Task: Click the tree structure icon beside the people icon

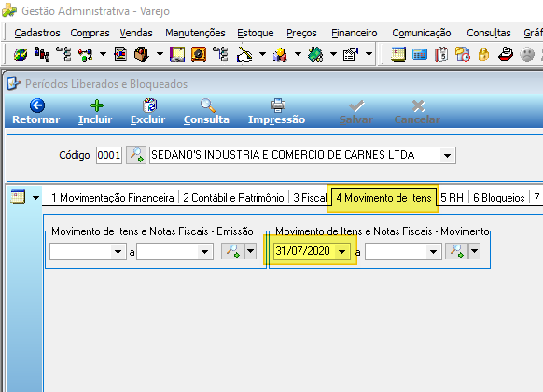Action: click(63, 54)
